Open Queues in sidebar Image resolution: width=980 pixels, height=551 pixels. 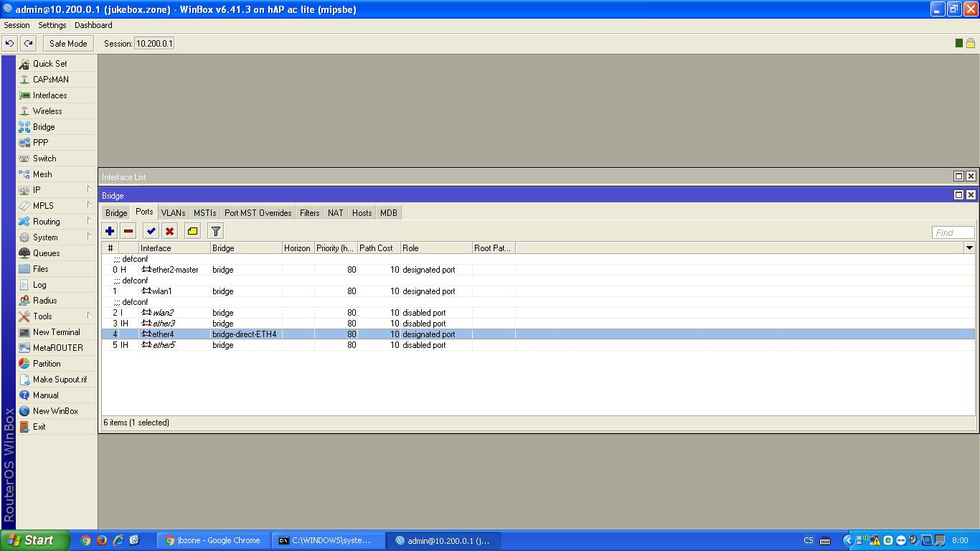pos(57,253)
